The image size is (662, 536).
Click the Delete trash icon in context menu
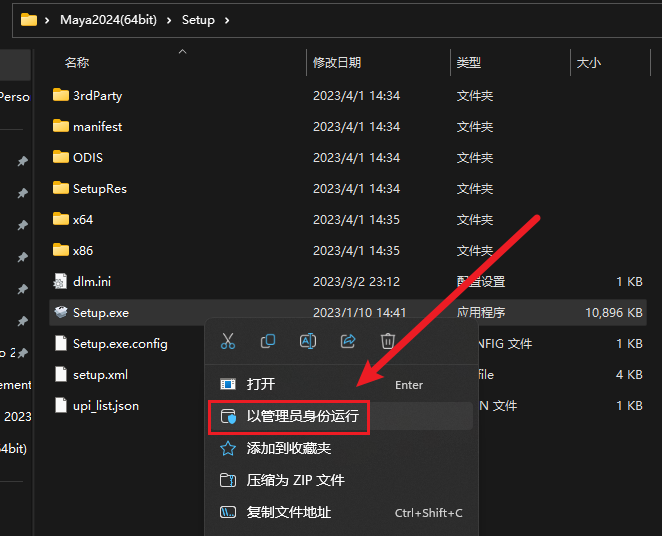pyautogui.click(x=388, y=341)
